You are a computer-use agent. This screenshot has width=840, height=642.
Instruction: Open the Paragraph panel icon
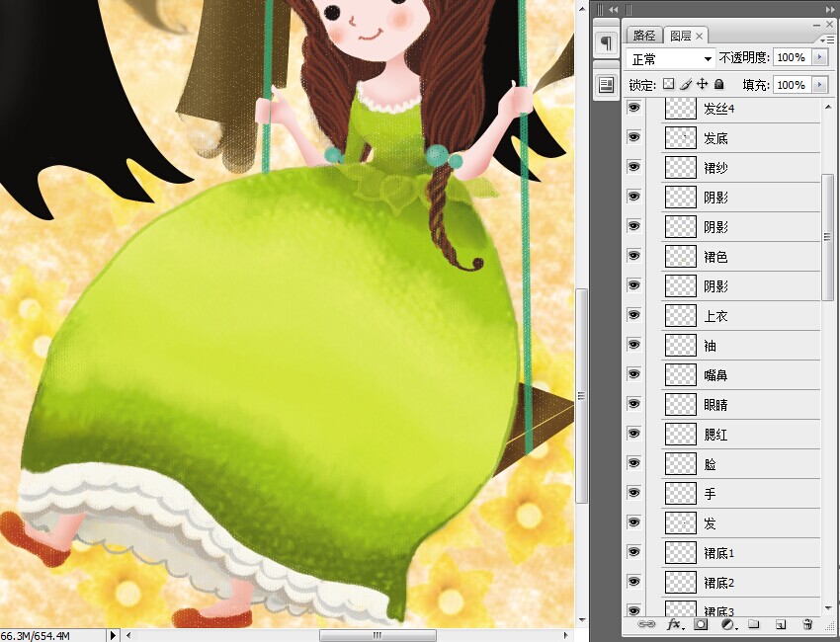coord(606,42)
